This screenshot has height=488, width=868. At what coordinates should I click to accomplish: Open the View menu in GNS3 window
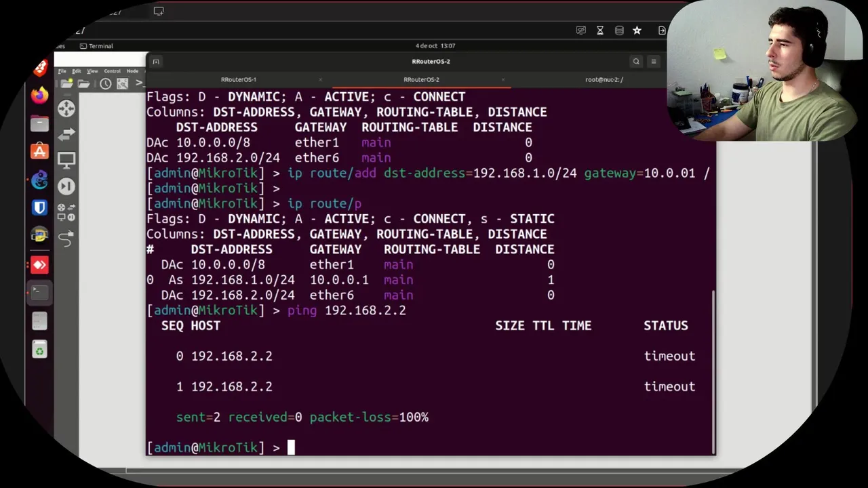click(x=92, y=71)
